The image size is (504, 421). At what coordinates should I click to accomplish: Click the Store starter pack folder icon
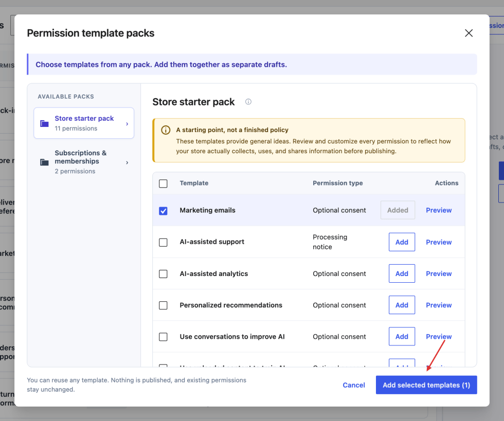44,123
